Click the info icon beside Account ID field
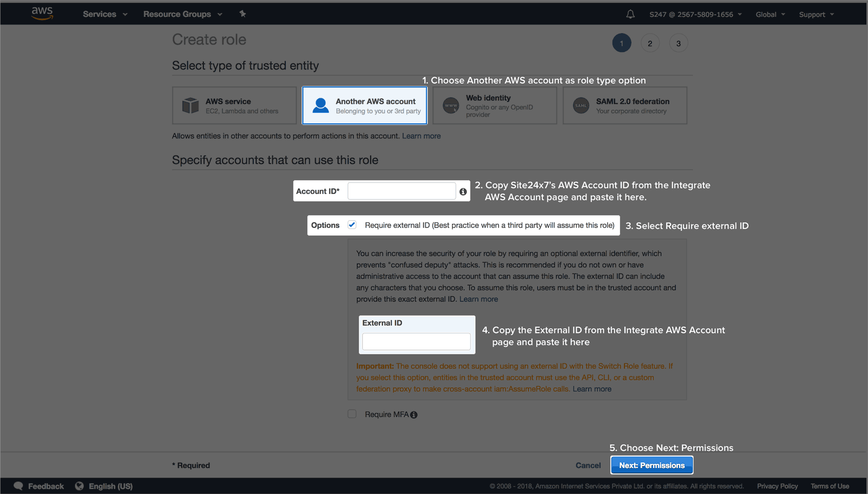Viewport: 868px width, 494px height. pos(463,191)
